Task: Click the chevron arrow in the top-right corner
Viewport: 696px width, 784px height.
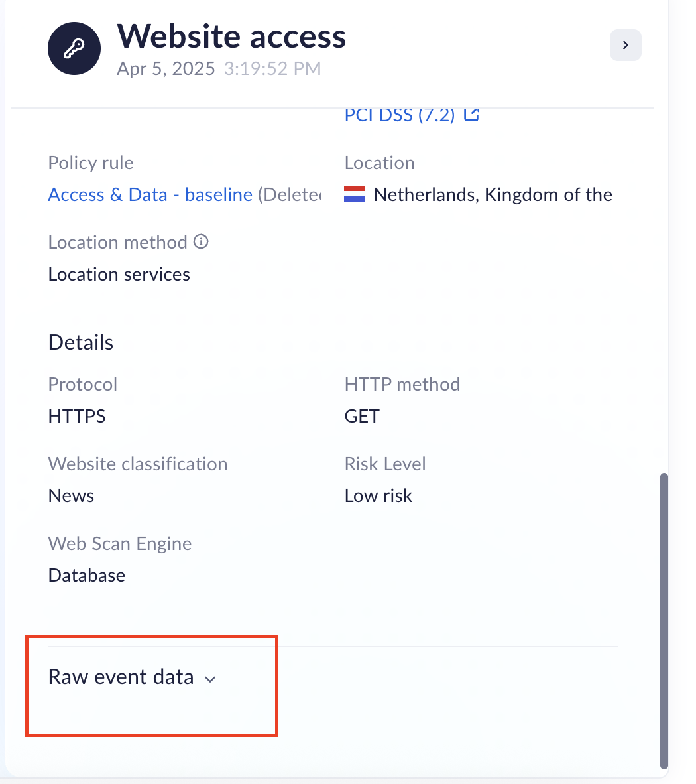Action: click(x=625, y=44)
